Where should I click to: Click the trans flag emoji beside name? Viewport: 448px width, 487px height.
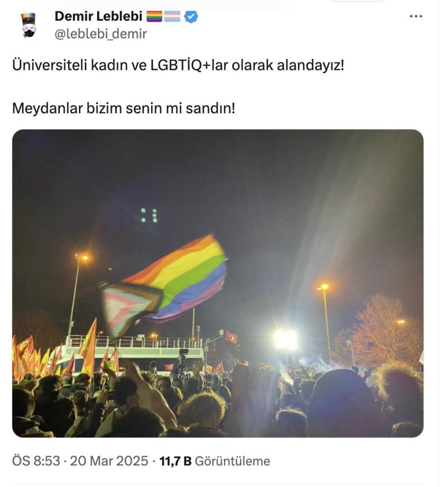[x=172, y=17]
